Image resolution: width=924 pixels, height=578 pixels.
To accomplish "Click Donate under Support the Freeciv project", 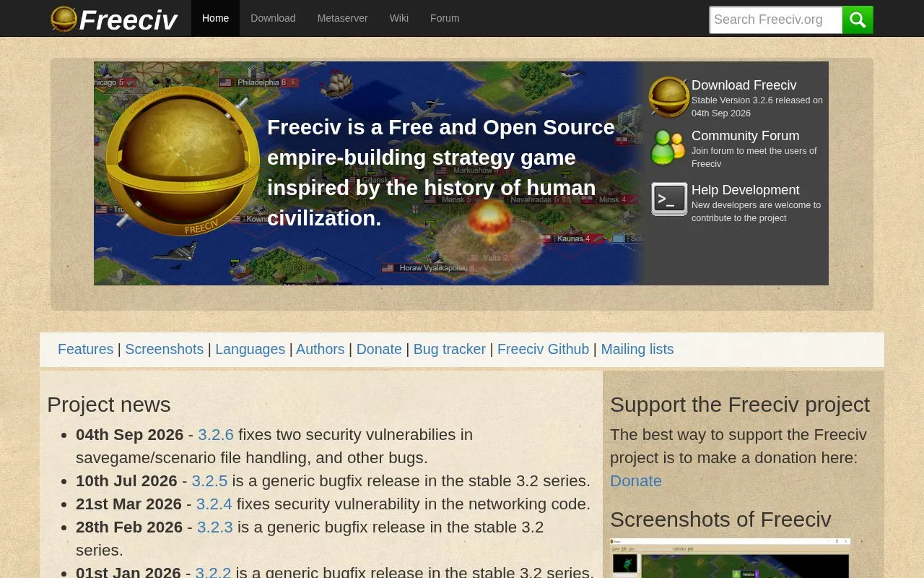I will pos(636,481).
